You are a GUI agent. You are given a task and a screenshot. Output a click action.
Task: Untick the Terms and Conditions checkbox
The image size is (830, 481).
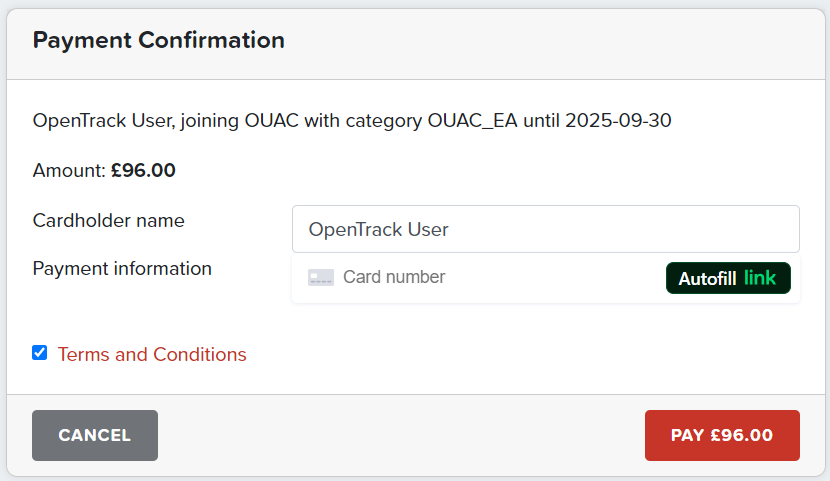click(40, 353)
